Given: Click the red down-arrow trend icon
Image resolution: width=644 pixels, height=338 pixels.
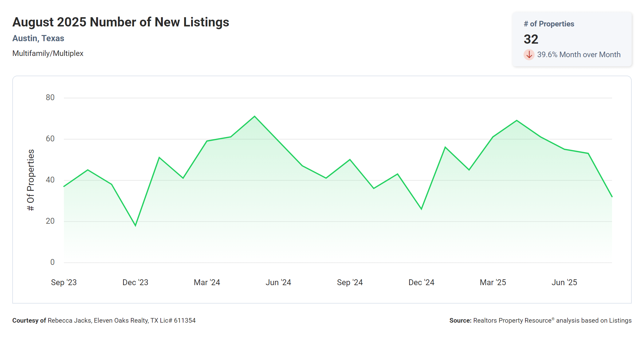Looking at the screenshot, I should click(529, 55).
